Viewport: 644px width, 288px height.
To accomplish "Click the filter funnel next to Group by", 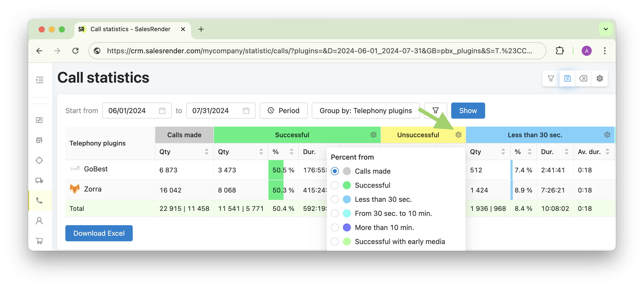I will [436, 111].
